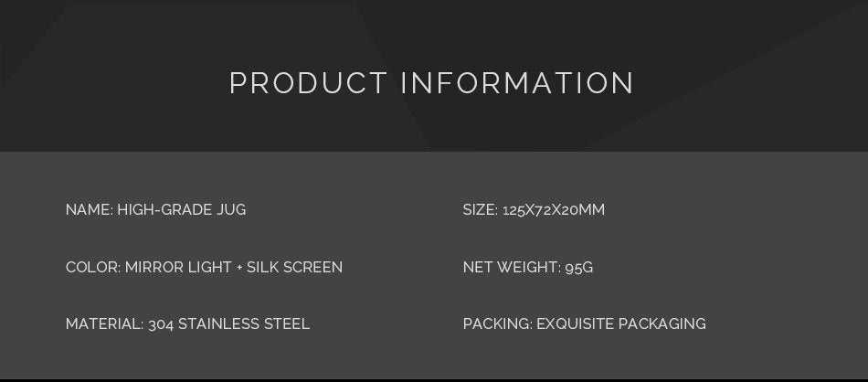Click the NET WEIGHT label
868x382 pixels.
[x=512, y=268]
